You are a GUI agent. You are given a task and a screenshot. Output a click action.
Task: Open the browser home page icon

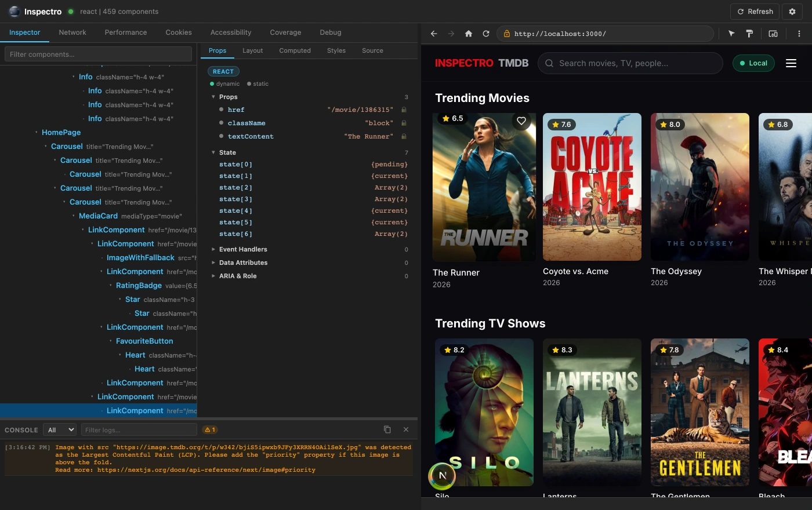coord(469,34)
